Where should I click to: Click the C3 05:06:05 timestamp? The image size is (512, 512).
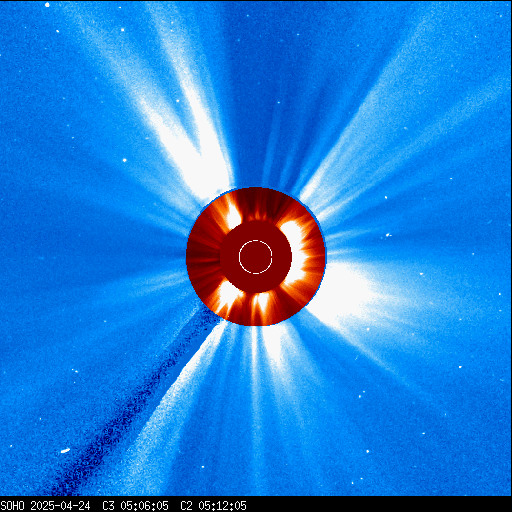point(135,506)
